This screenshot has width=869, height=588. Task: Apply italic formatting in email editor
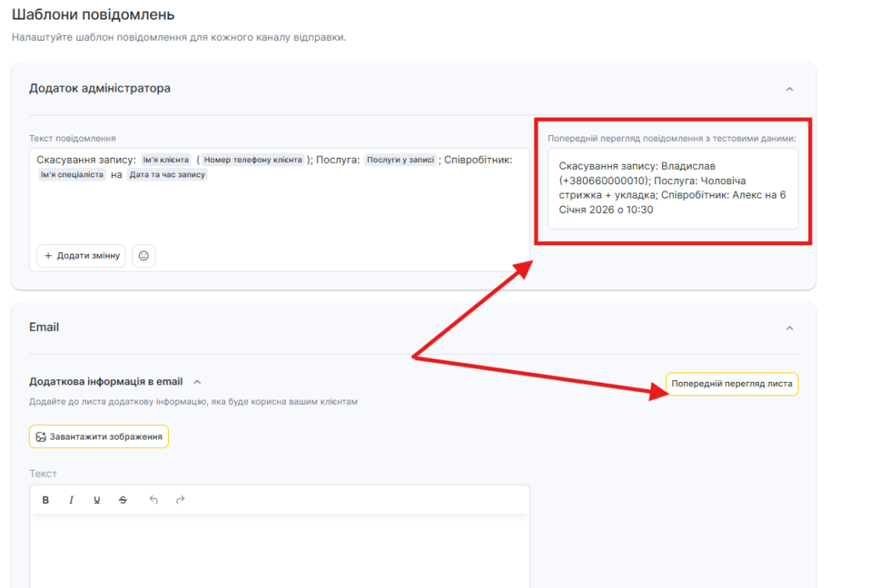click(x=71, y=500)
